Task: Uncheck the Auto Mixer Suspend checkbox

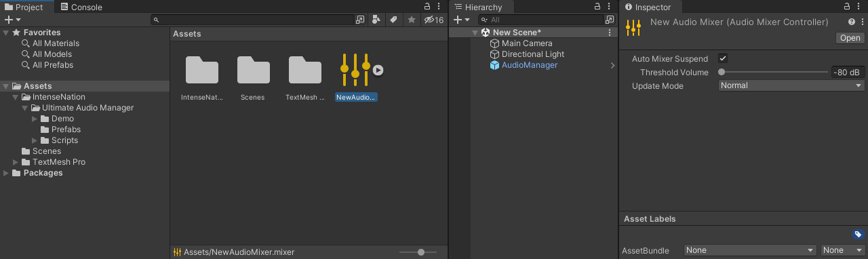Action: tap(723, 59)
